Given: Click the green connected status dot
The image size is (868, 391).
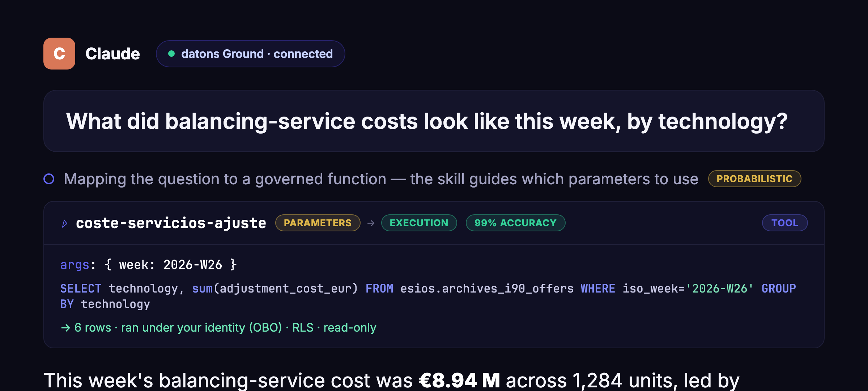Looking at the screenshot, I should click(171, 54).
